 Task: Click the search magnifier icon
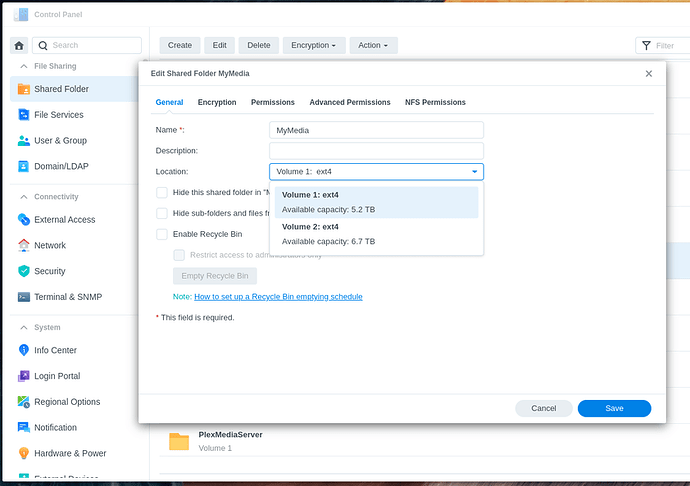click(x=43, y=45)
